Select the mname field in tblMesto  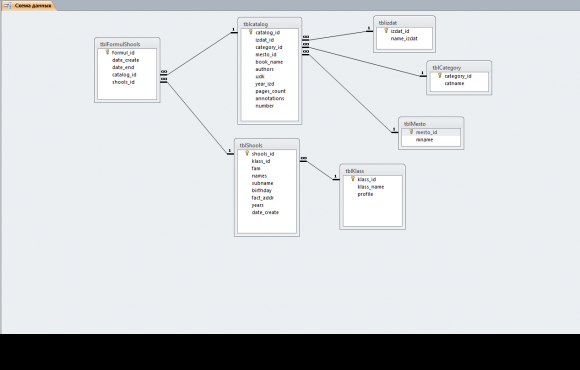tap(424, 139)
